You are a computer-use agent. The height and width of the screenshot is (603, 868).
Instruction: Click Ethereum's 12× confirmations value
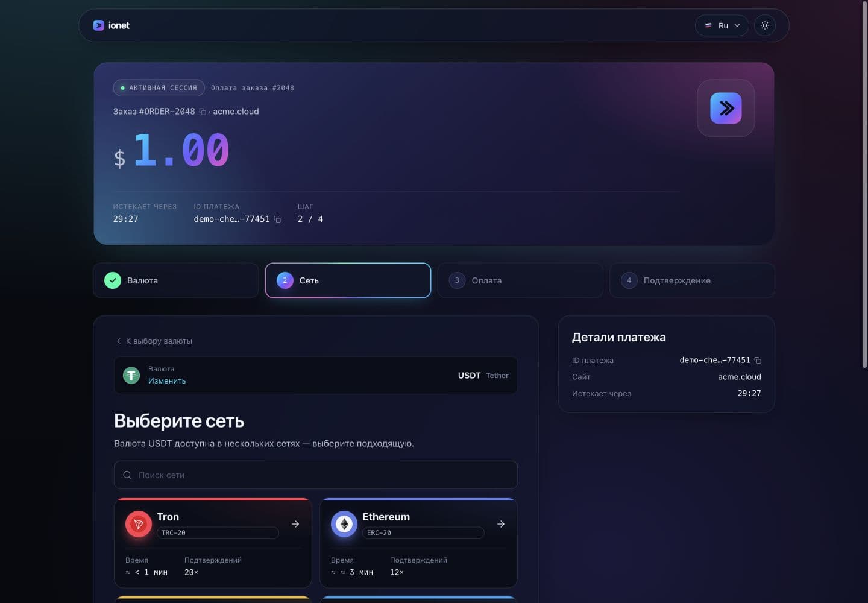[x=397, y=572]
